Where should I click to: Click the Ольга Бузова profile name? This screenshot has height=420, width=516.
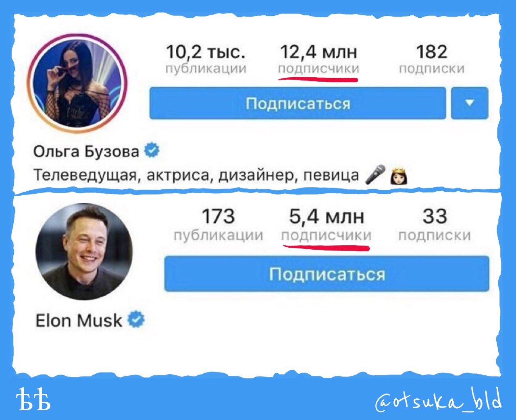pos(86,151)
